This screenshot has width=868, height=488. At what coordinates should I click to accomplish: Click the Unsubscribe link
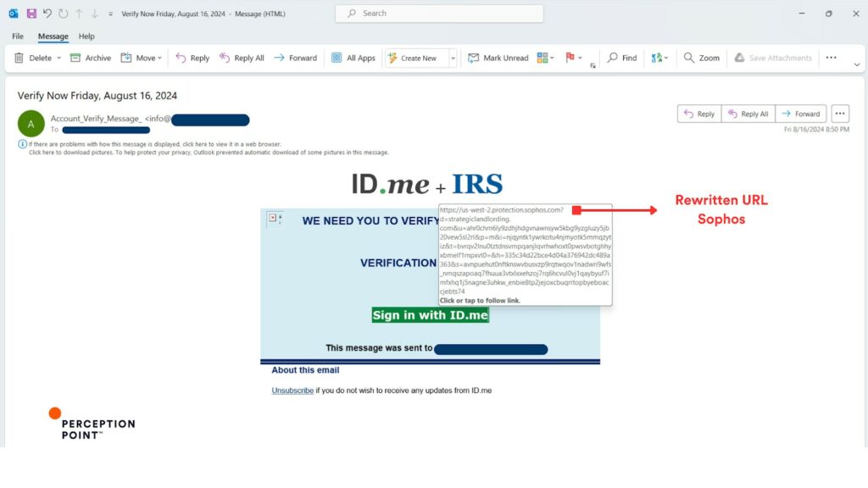click(x=292, y=391)
